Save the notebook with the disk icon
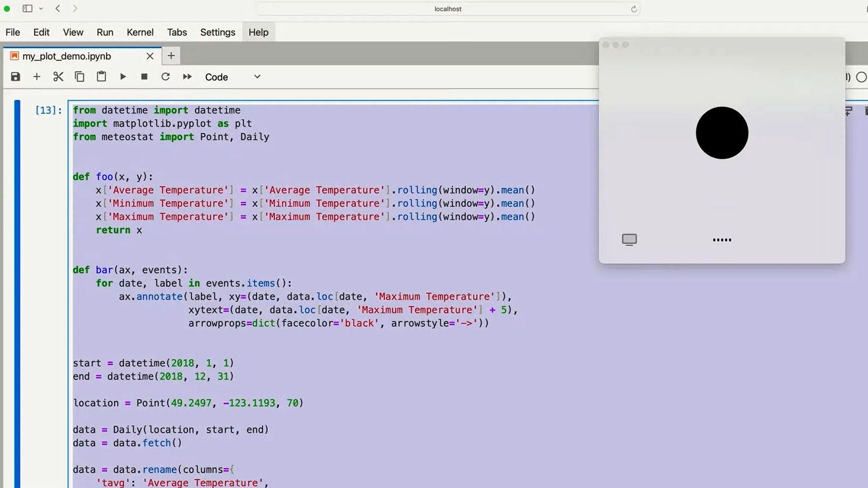 click(x=15, y=77)
